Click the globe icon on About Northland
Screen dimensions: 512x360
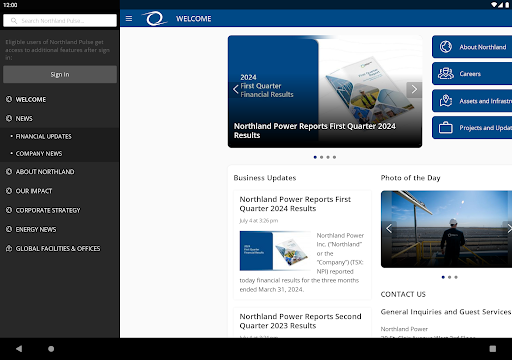(446, 47)
